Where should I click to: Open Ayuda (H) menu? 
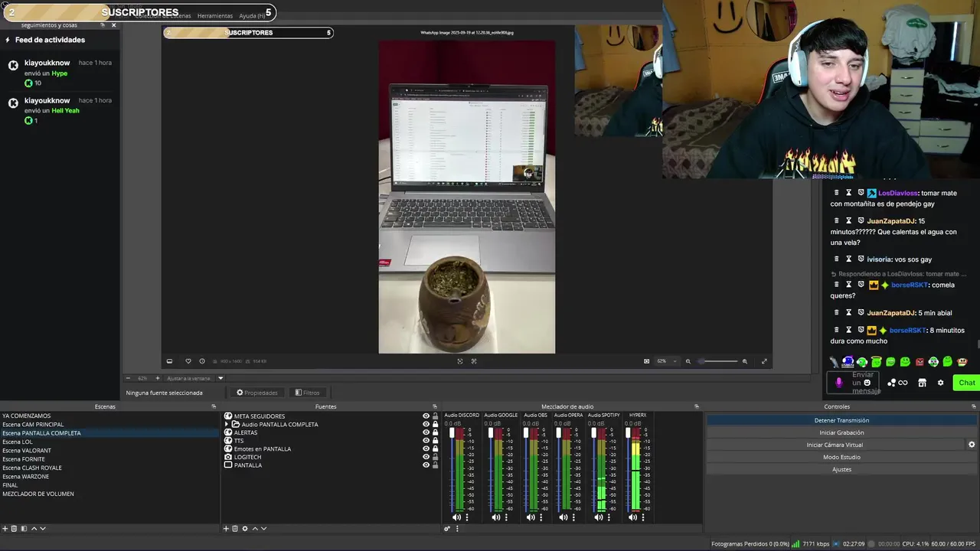[251, 16]
